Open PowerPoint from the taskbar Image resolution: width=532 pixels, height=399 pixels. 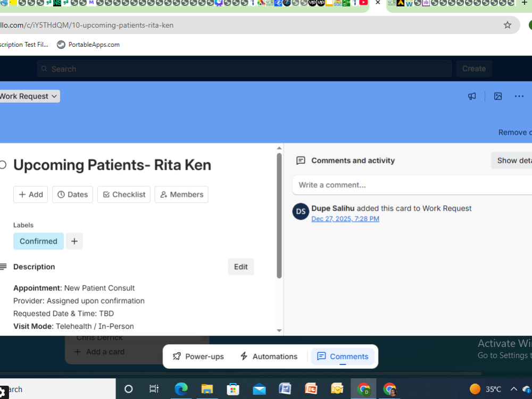click(x=311, y=389)
